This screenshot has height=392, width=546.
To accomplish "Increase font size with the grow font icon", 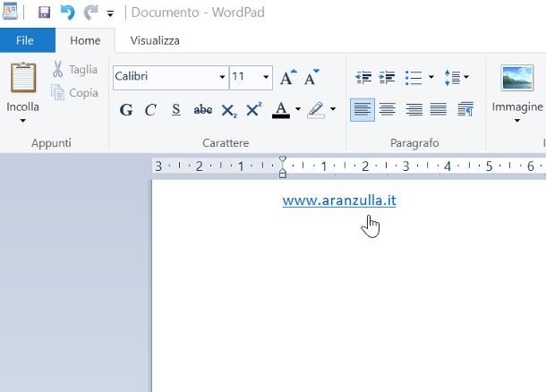I will [x=288, y=77].
